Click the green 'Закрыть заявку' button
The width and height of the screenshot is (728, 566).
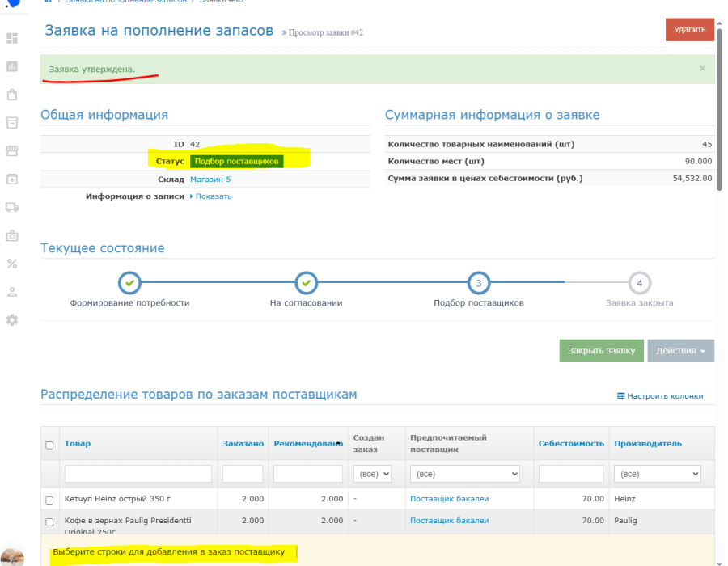click(601, 351)
